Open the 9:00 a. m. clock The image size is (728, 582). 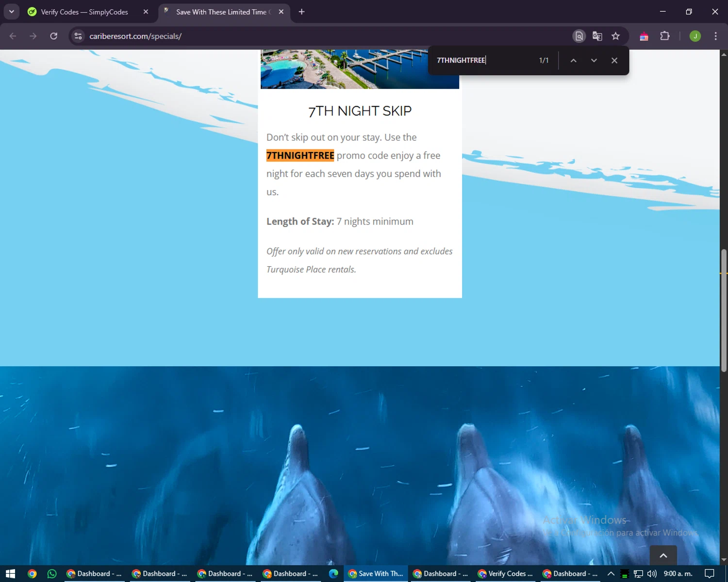coord(678,573)
